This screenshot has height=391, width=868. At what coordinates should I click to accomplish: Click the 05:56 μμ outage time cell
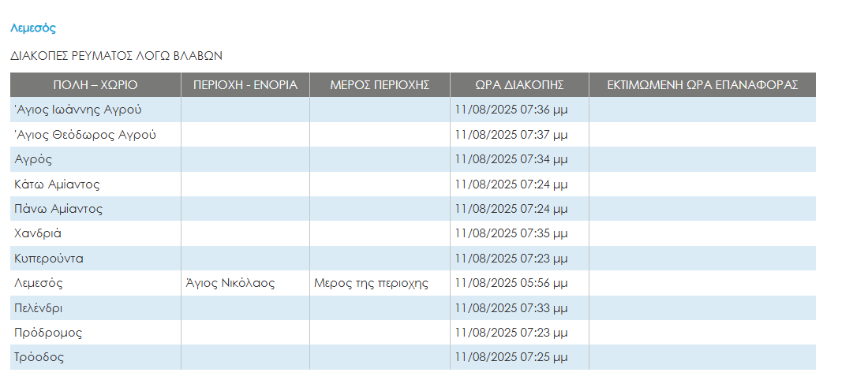click(511, 283)
